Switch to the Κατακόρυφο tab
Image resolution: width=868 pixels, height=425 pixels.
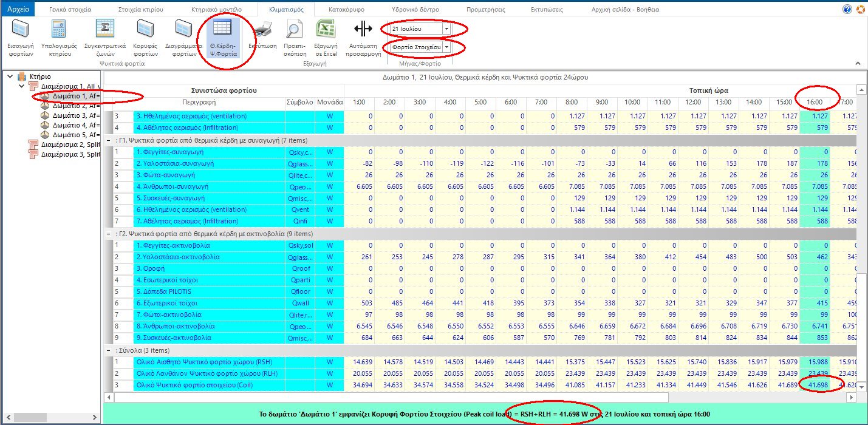[x=347, y=8]
